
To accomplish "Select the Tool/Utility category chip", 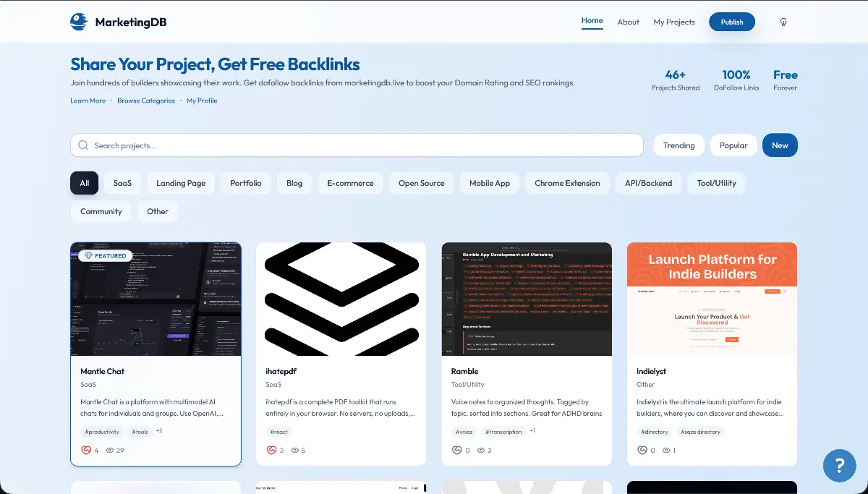I will pos(716,183).
